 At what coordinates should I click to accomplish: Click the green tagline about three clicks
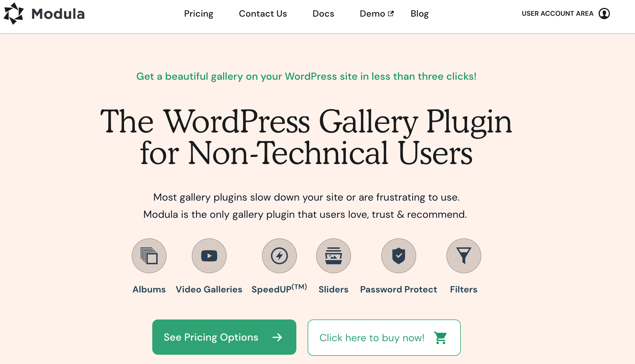(307, 76)
